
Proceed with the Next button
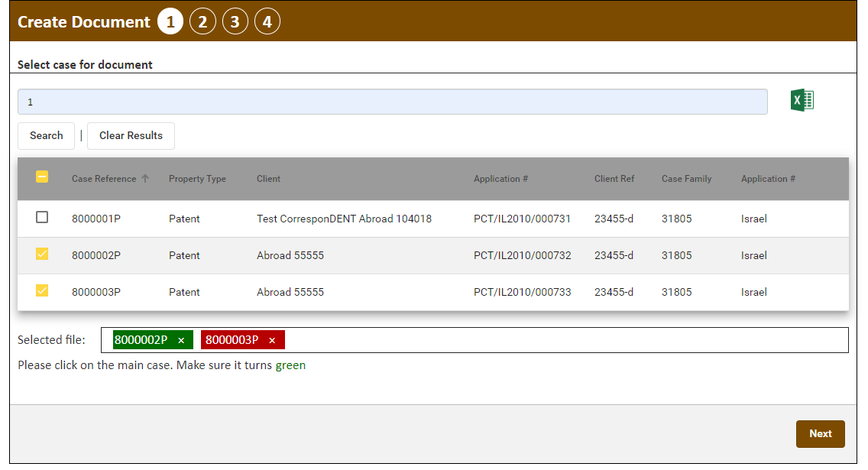pos(821,434)
